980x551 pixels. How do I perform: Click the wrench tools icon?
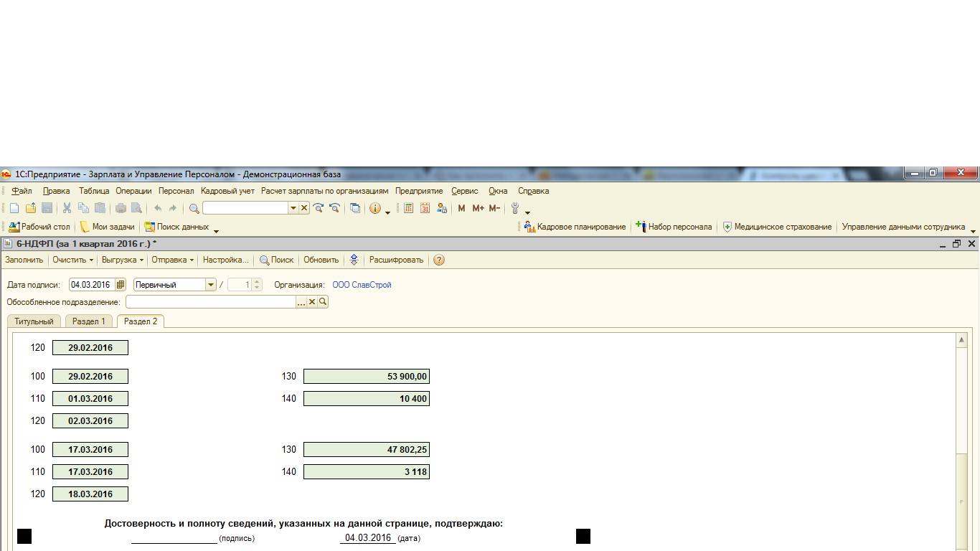[515, 208]
